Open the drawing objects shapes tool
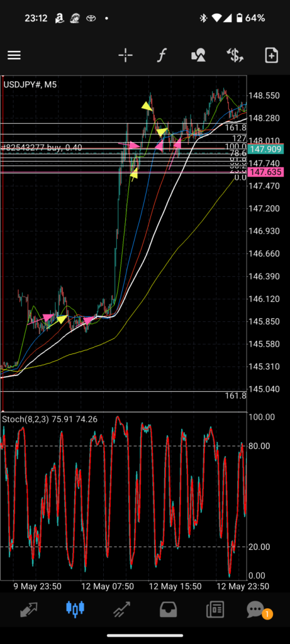 [198, 55]
